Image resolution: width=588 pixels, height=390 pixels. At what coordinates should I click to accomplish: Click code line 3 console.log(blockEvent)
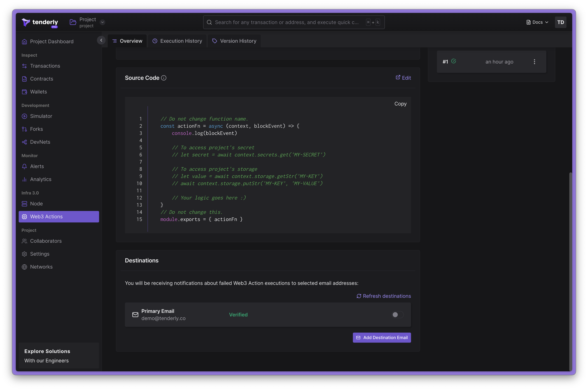pyautogui.click(x=204, y=133)
